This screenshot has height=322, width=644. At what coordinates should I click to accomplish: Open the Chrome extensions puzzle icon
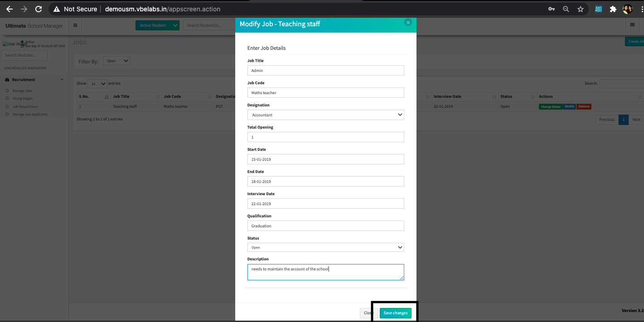tap(613, 9)
